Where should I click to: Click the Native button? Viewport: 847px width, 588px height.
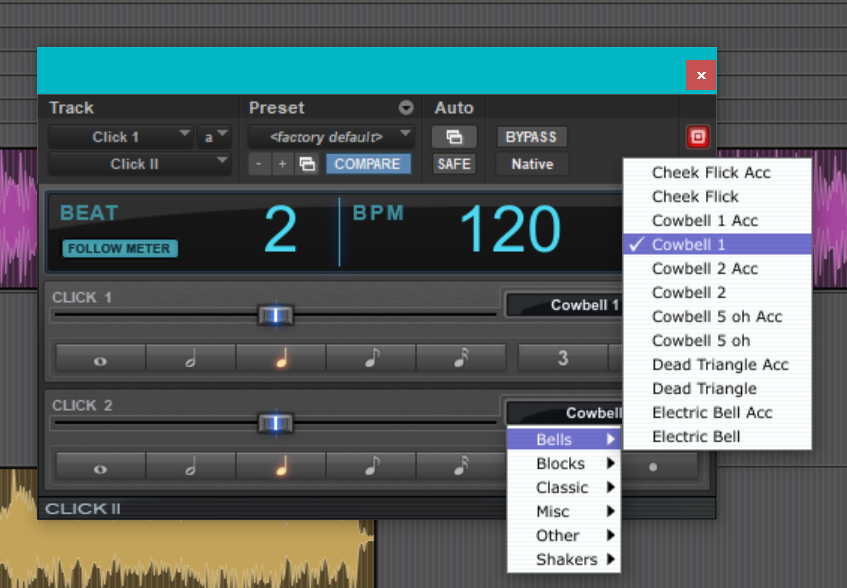tap(531, 164)
